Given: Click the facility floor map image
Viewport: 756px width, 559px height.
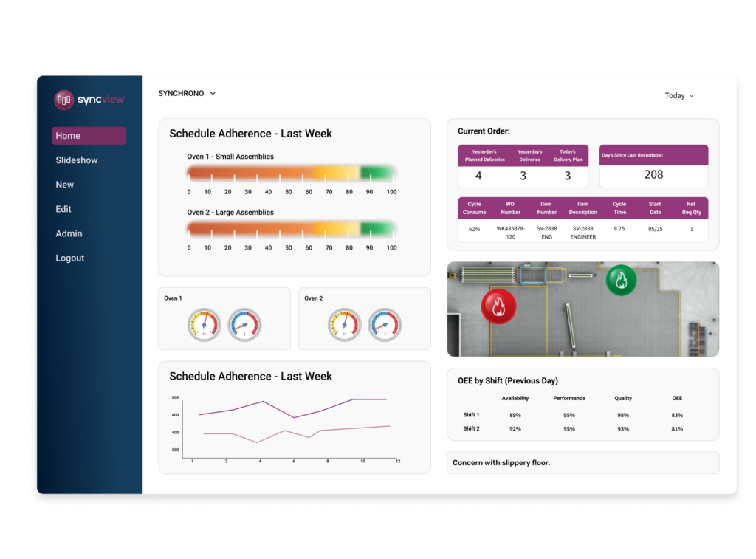Looking at the screenshot, I should [x=583, y=308].
